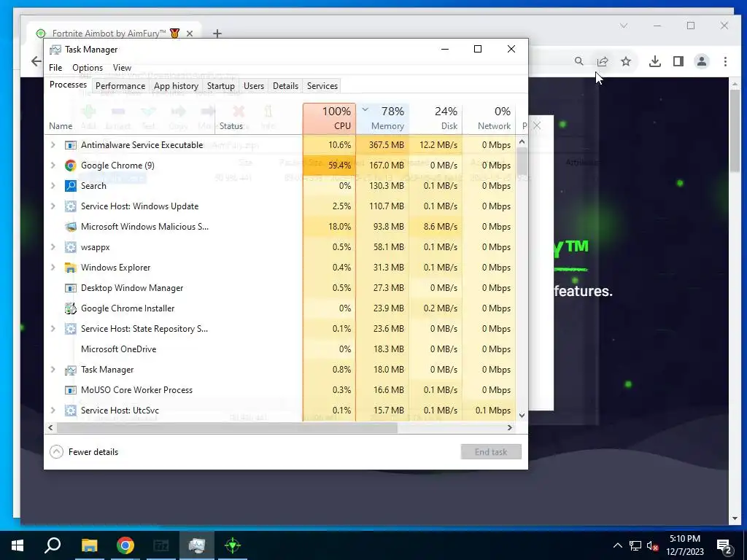Expand Service Host: Windows Update row
Screen dimensions: 747x560
click(x=53, y=206)
